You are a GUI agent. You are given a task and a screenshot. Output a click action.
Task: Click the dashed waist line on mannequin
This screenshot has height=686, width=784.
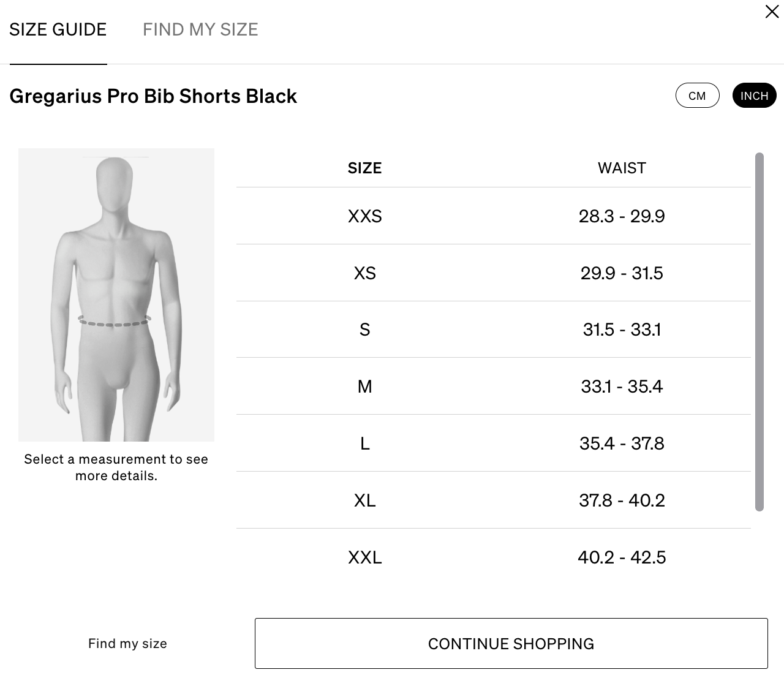pyautogui.click(x=115, y=322)
